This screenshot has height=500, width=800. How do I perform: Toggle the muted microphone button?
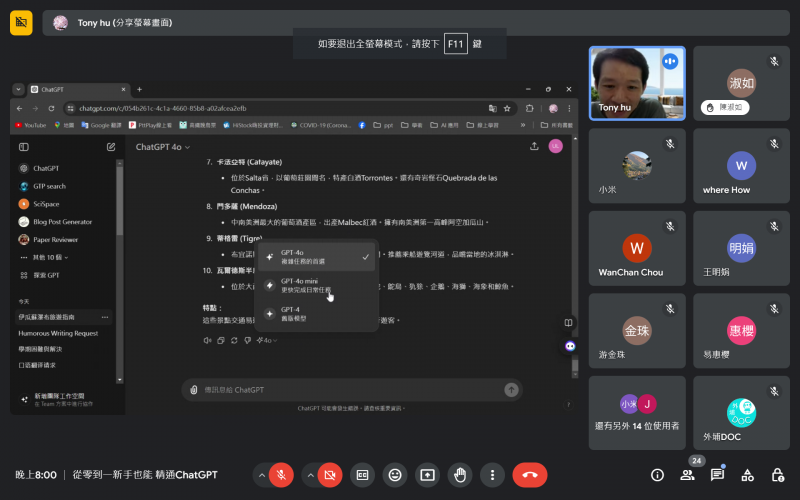pos(281,475)
